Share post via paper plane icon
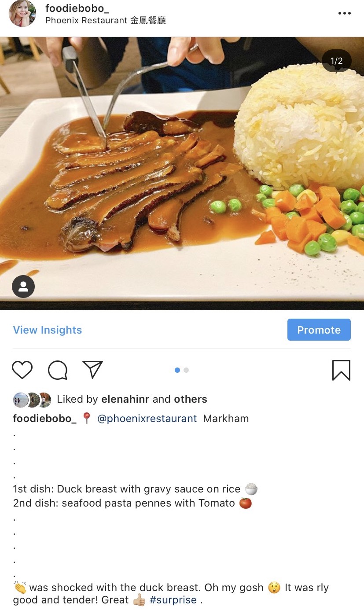364x610 pixels. coord(92,370)
